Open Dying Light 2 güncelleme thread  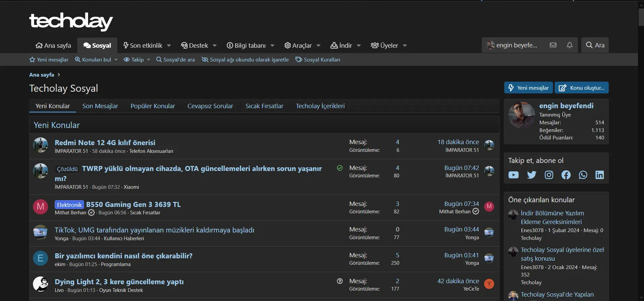(119, 282)
